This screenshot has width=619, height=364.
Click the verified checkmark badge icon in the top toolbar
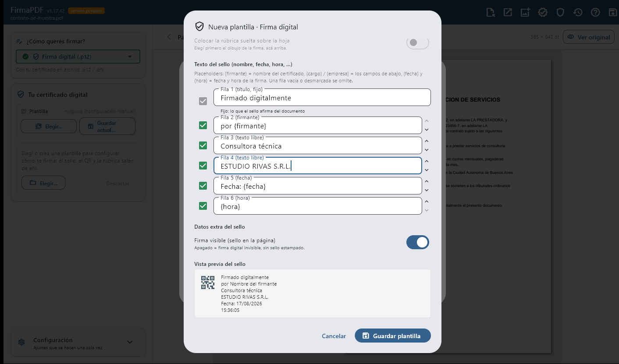[543, 12]
